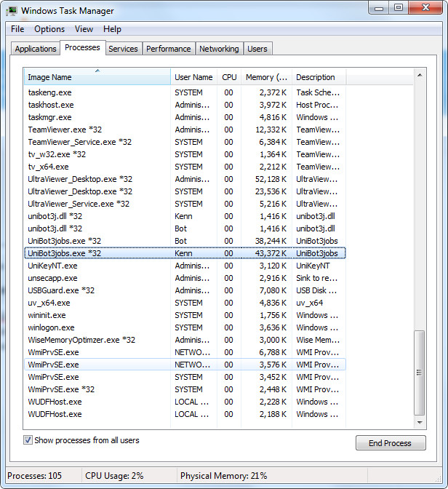Select TeamViewer_Service.exe *32 process
The width and height of the screenshot is (448, 489).
pos(185,142)
